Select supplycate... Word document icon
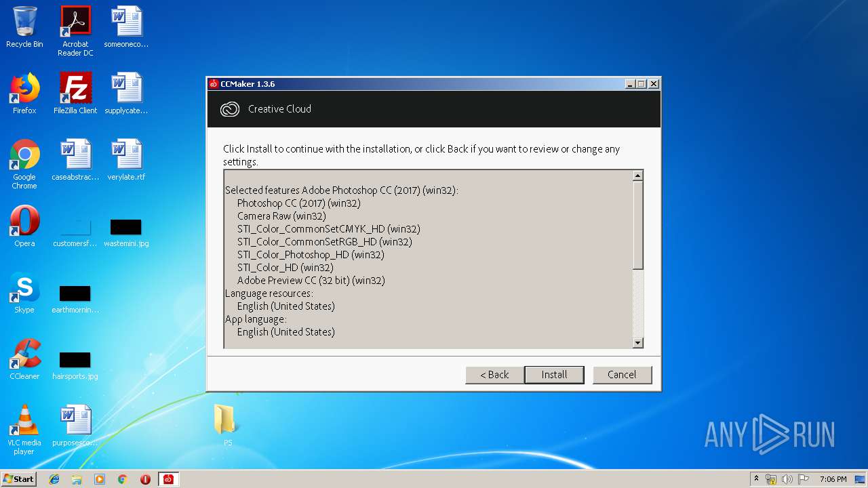This screenshot has width=868, height=488. pyautogui.click(x=126, y=94)
